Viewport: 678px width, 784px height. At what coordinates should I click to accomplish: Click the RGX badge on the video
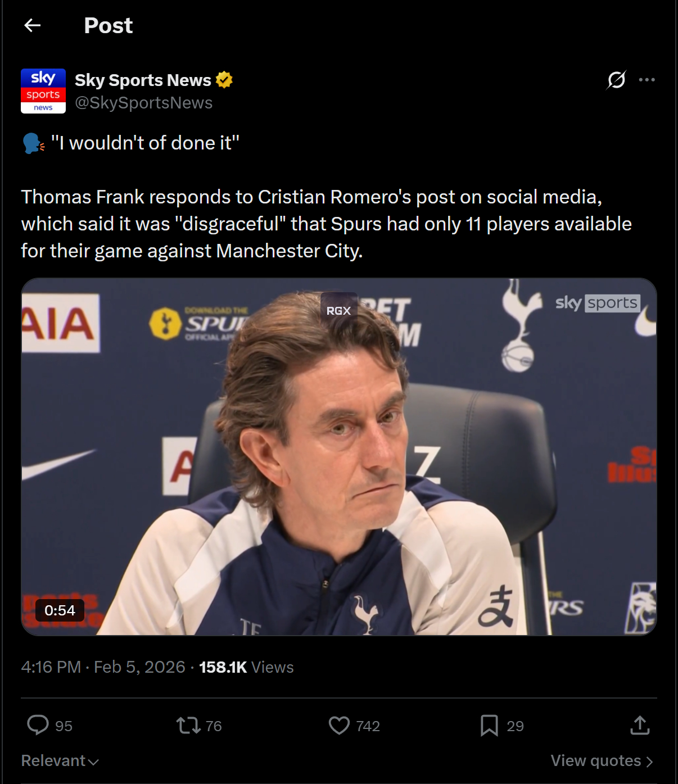[x=338, y=310]
